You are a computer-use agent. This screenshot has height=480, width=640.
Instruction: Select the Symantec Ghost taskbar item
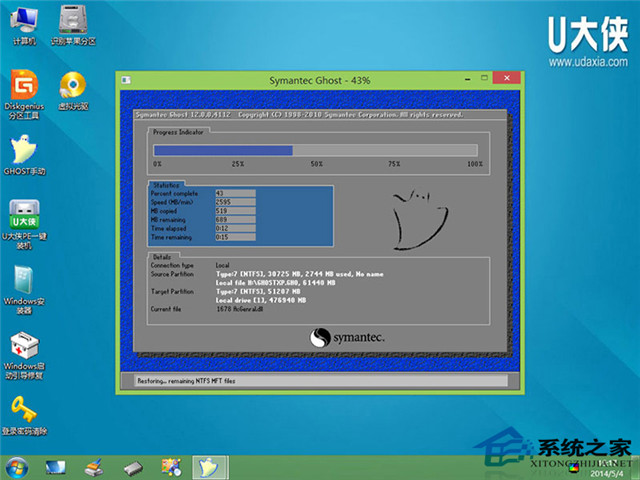208,467
